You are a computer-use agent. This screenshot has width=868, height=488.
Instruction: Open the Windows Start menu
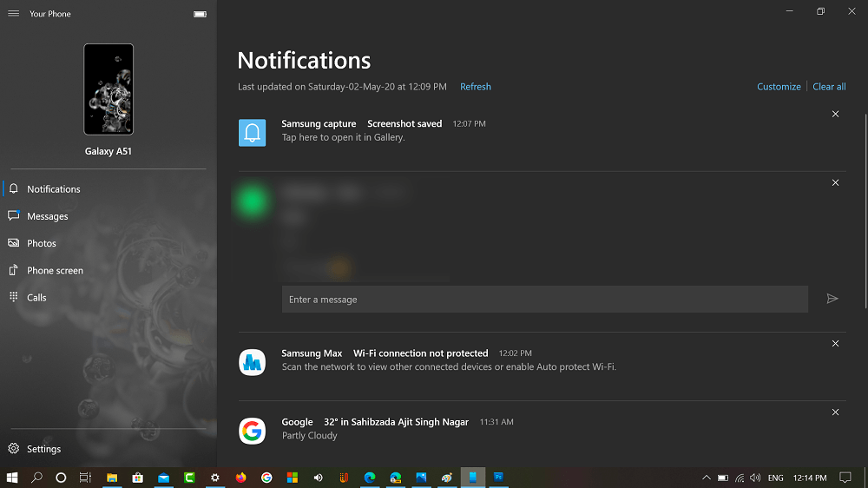pos(11,478)
